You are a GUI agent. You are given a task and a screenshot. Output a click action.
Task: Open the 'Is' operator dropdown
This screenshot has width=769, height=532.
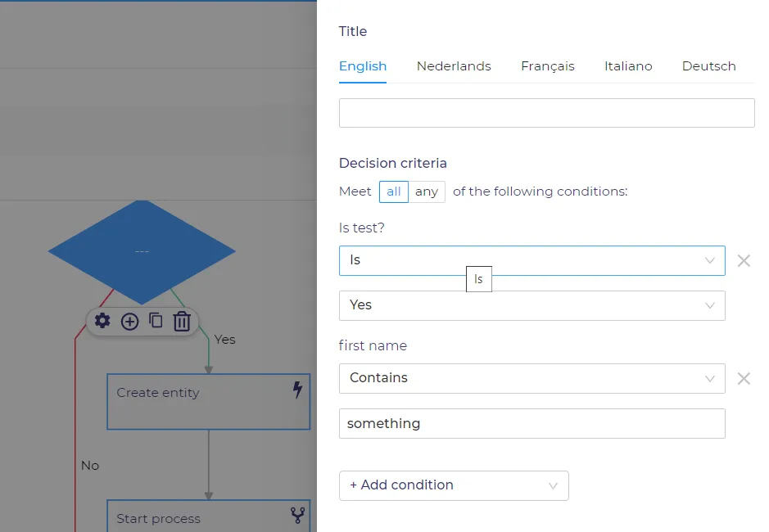(x=532, y=260)
